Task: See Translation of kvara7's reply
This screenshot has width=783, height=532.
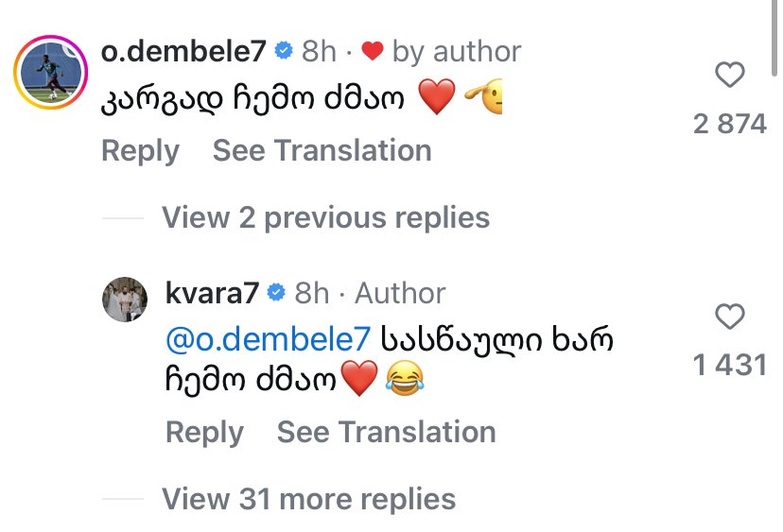Action: coord(386,432)
